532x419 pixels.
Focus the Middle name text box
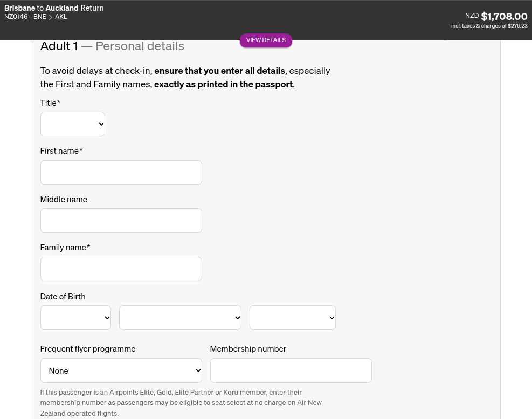pos(121,221)
